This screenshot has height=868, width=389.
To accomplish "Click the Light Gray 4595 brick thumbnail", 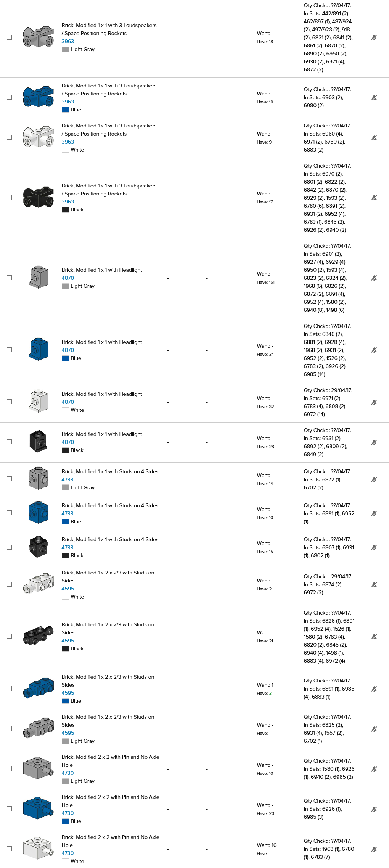I will (x=38, y=728).
